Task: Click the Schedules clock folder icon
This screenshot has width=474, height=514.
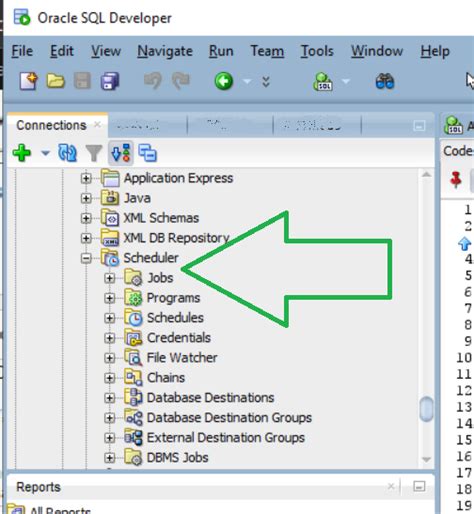Action: pos(133,318)
